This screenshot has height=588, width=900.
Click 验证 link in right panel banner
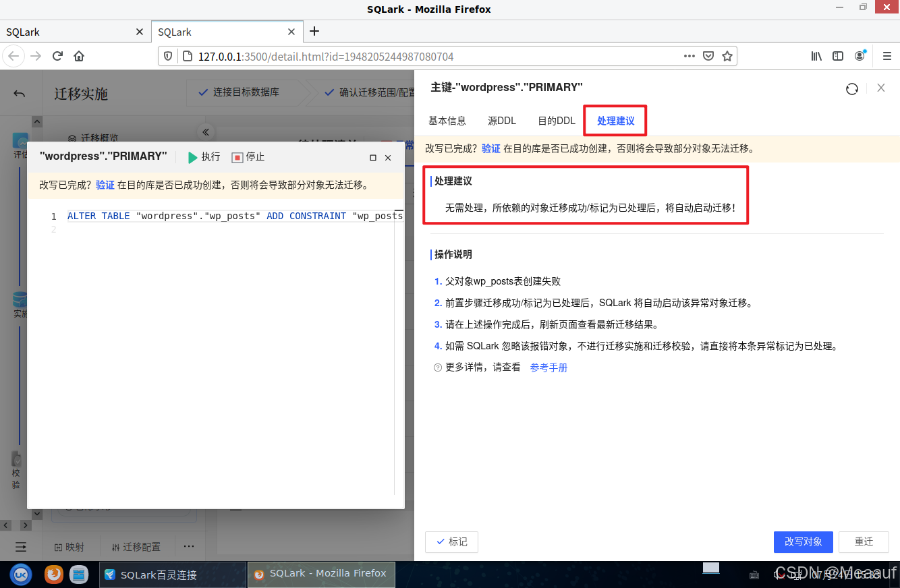[491, 148]
